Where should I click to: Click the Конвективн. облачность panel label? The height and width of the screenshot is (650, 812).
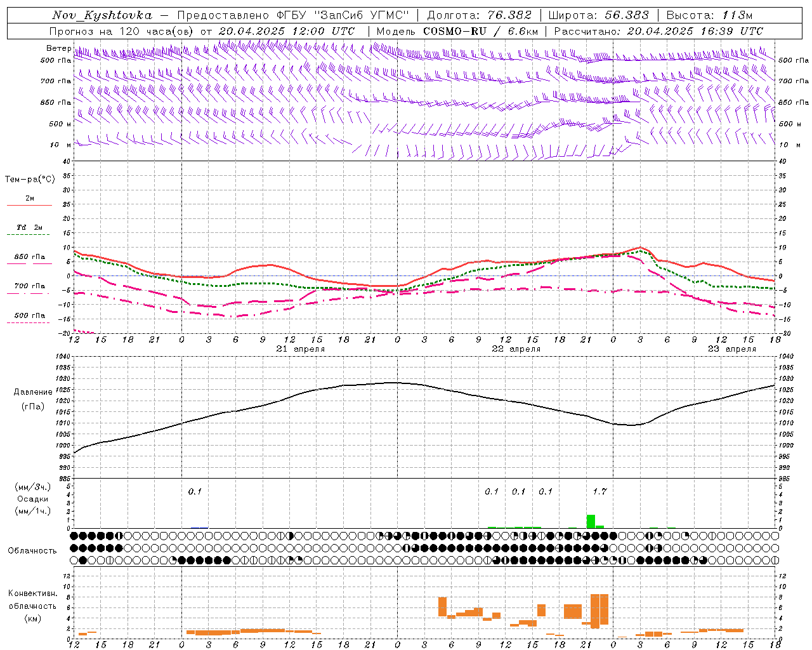coord(33,606)
